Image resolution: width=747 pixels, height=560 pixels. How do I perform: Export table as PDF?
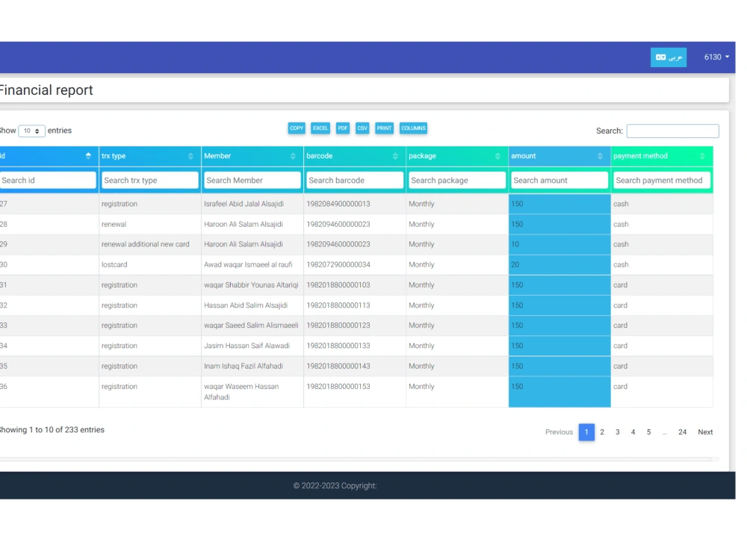pyautogui.click(x=343, y=128)
